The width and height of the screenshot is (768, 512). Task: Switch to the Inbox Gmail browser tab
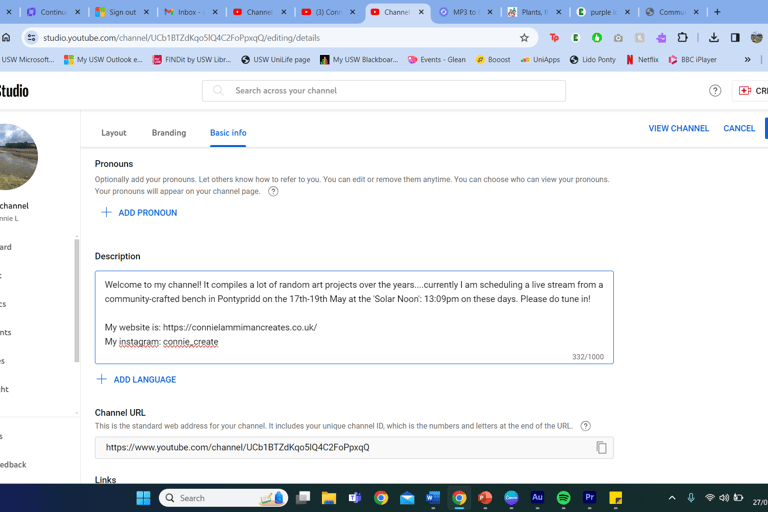(x=191, y=12)
